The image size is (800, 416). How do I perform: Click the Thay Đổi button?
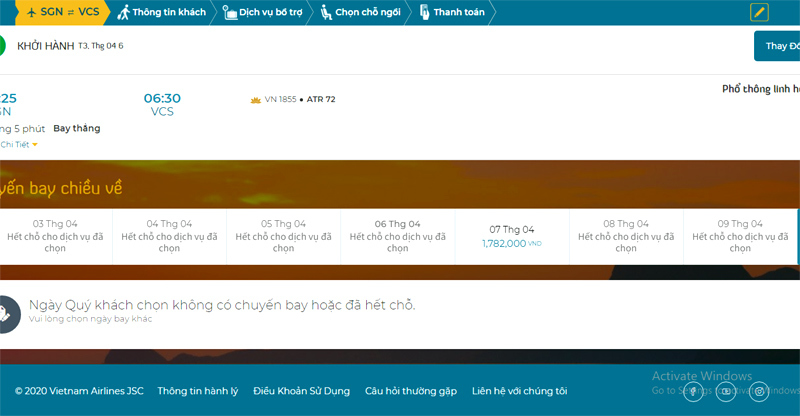click(x=778, y=46)
